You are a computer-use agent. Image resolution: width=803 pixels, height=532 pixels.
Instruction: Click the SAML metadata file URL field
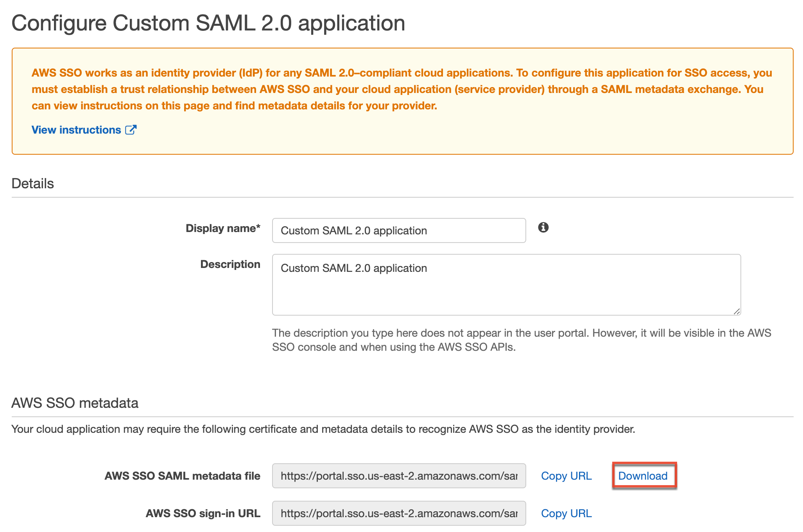tap(399, 476)
